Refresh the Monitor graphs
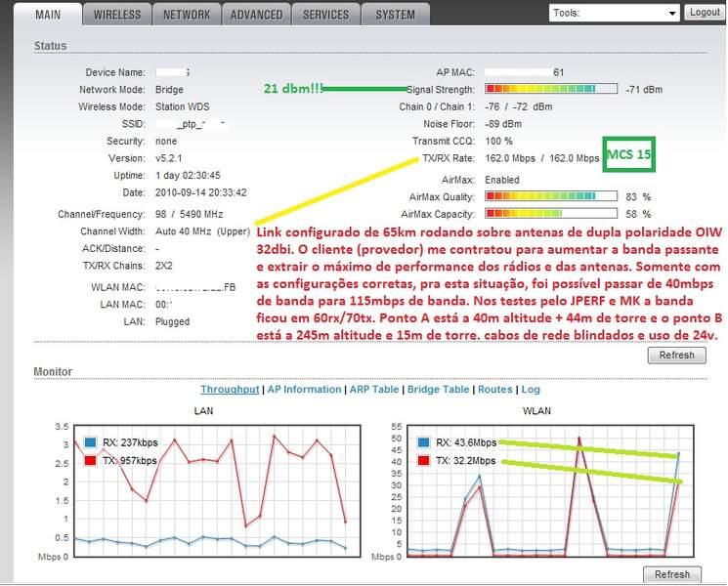Image resolution: width=728 pixels, height=586 pixels. 672,574
